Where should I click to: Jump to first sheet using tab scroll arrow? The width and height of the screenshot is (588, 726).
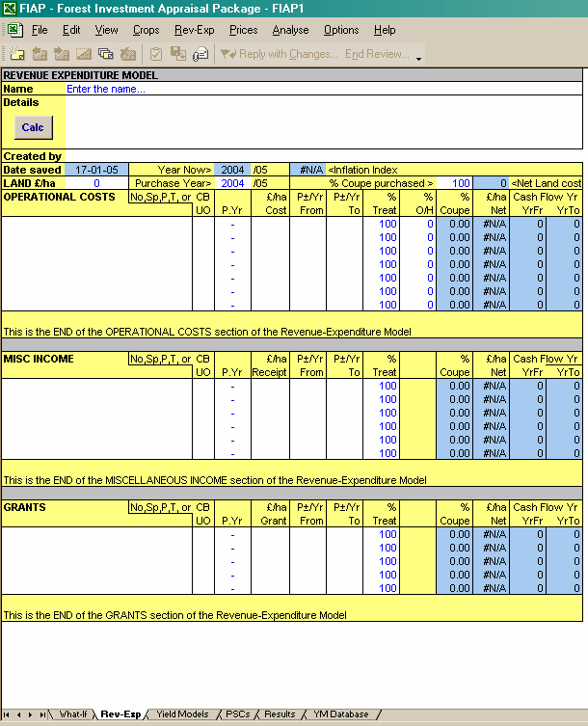point(7,714)
